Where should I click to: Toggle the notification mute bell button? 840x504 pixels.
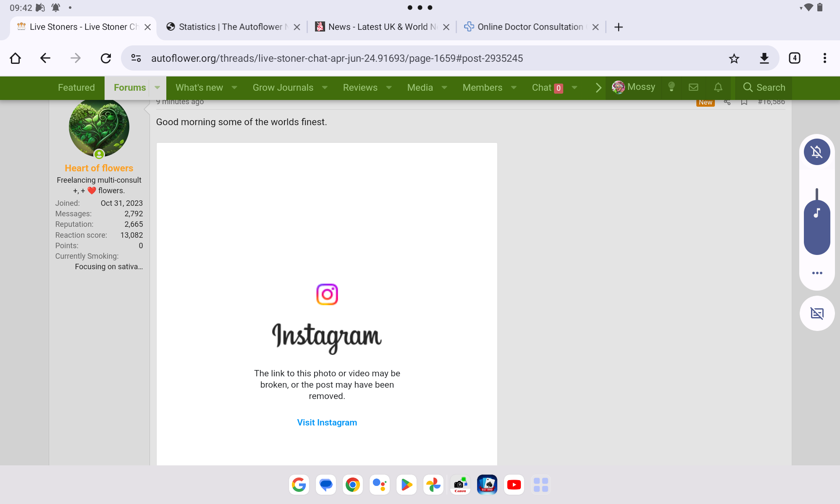click(817, 152)
